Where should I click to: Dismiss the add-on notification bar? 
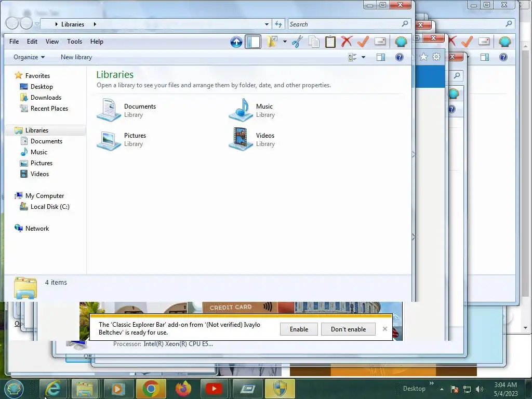(x=385, y=329)
